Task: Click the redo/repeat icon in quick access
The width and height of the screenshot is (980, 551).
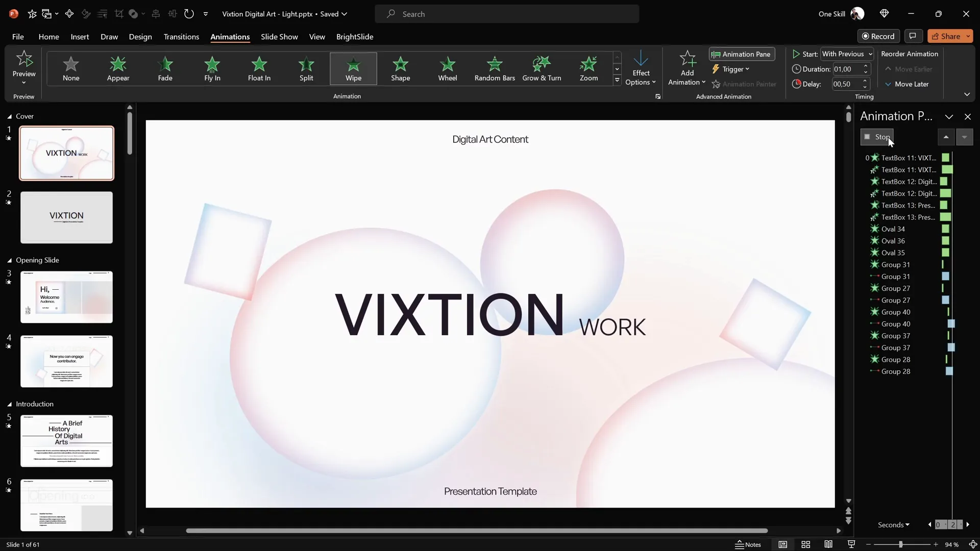Action: (189, 14)
